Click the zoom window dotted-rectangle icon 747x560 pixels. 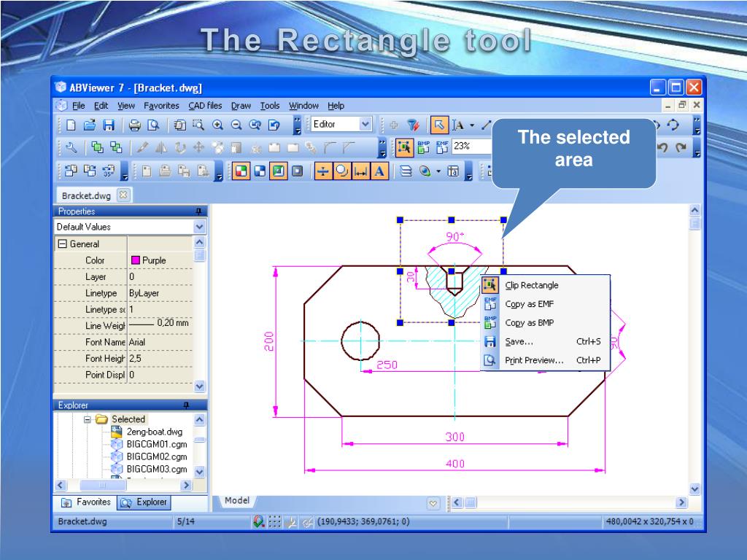pyautogui.click(x=198, y=125)
